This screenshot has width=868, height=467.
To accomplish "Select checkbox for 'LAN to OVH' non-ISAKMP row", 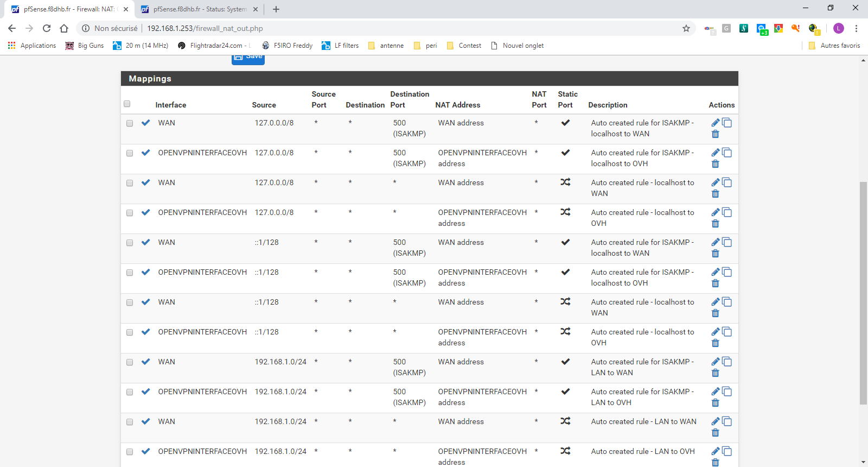I will tap(130, 452).
